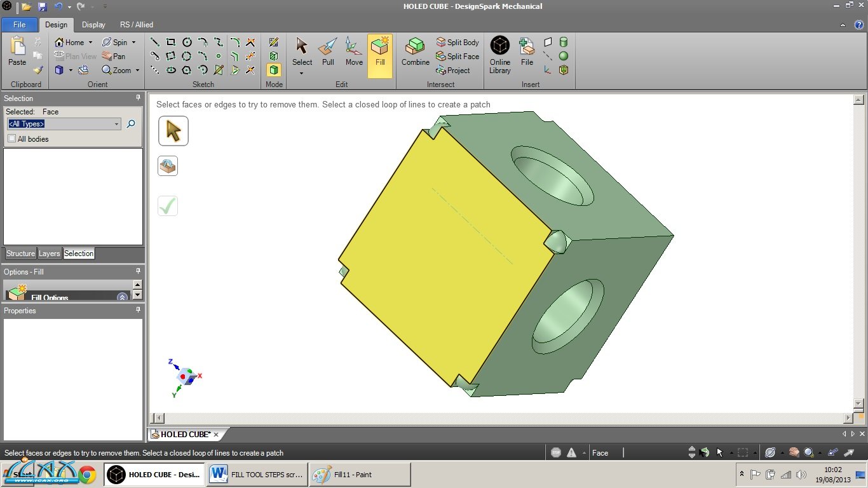Choose the Pan orient tool
The height and width of the screenshot is (488, 868).
click(114, 57)
